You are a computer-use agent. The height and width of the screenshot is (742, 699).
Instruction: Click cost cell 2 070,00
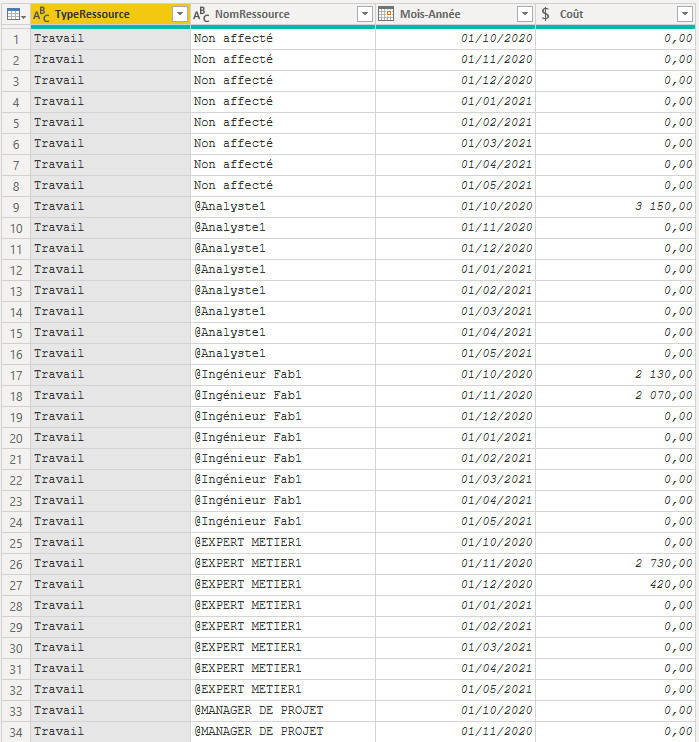pos(664,395)
